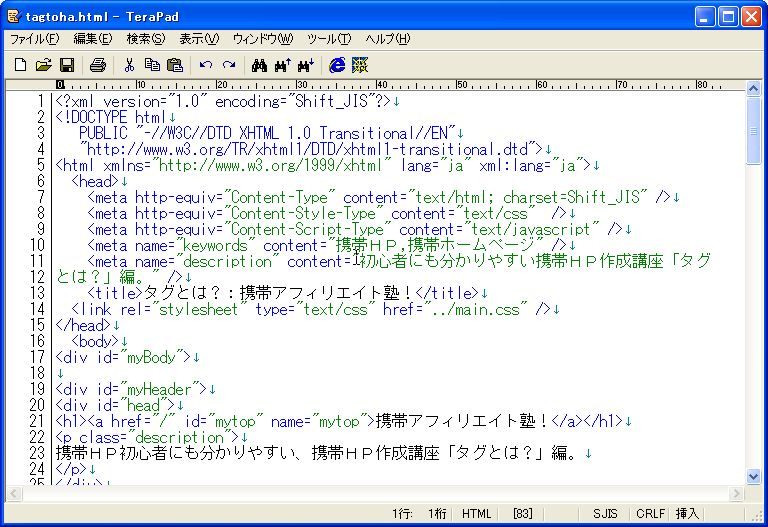Click the HTML mode status bar entry
This screenshot has height=527, width=768.
pos(477,513)
